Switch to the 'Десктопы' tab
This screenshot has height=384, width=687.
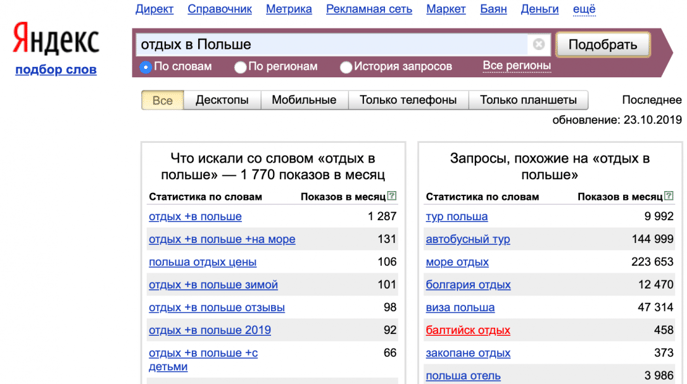click(x=222, y=100)
